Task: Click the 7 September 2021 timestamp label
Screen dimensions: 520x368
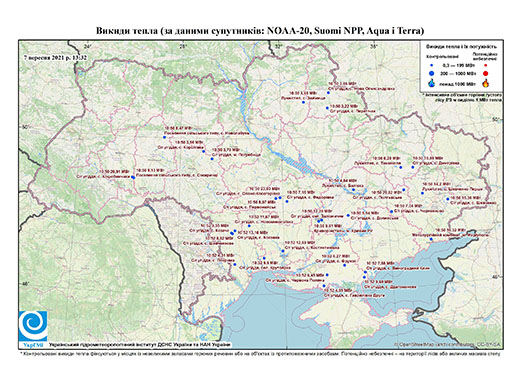Action: coord(55,57)
